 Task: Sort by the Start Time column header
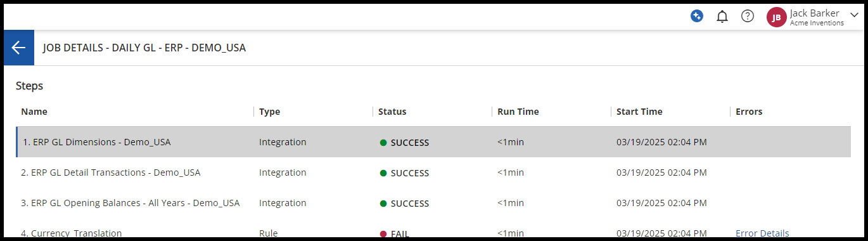(x=639, y=112)
